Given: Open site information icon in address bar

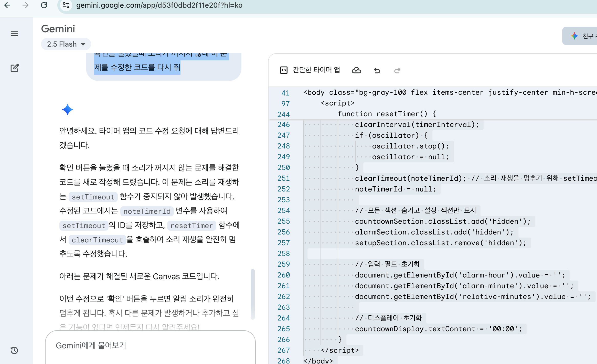Looking at the screenshot, I should click(66, 5).
